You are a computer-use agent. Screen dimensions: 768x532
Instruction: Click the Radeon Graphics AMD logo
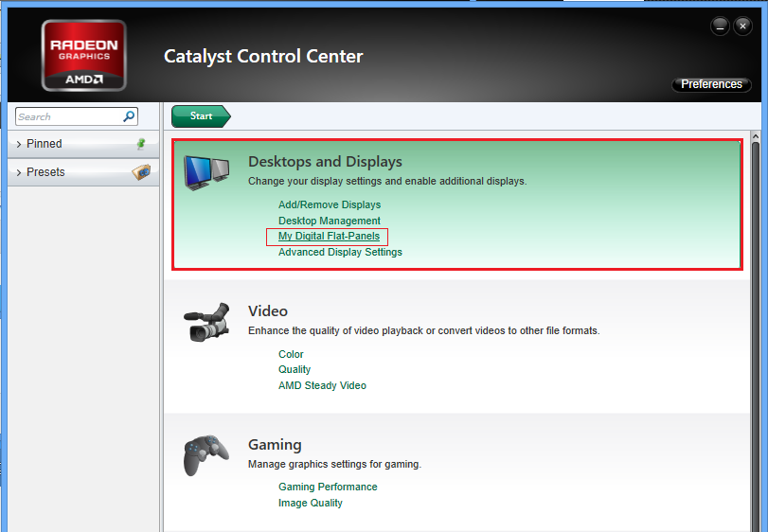pos(83,56)
